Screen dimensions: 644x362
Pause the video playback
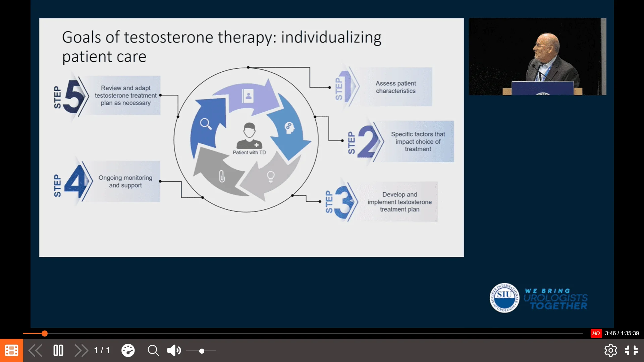(x=58, y=351)
